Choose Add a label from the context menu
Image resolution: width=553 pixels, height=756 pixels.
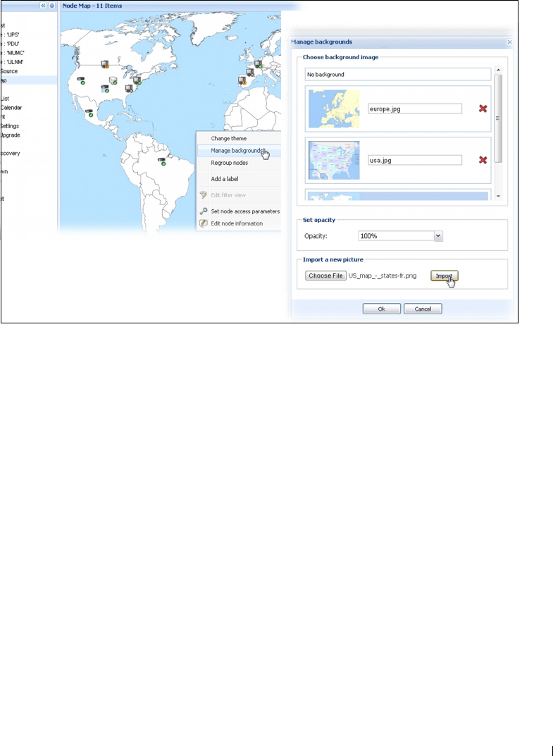[225, 179]
